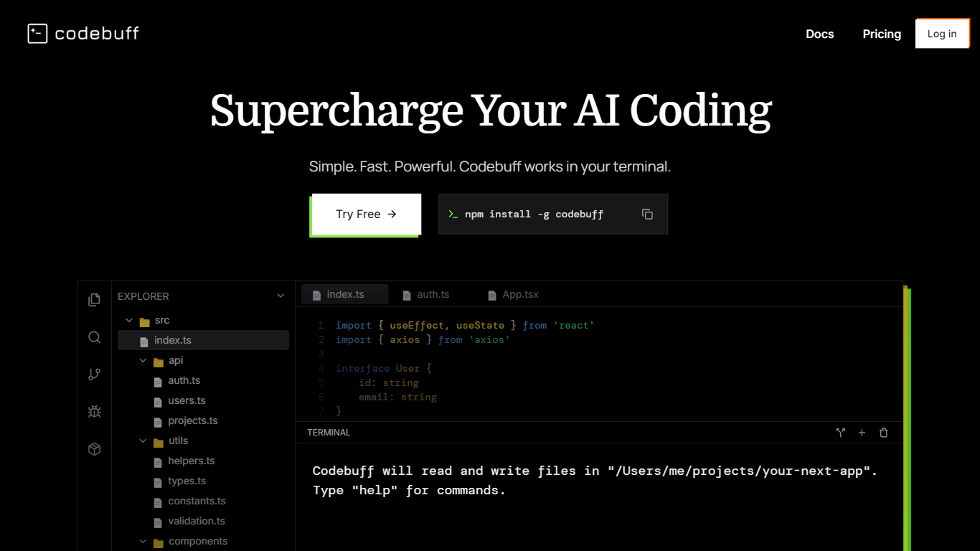Collapse the utils folder chevron
Screen dimensions: 980x551
tap(143, 441)
